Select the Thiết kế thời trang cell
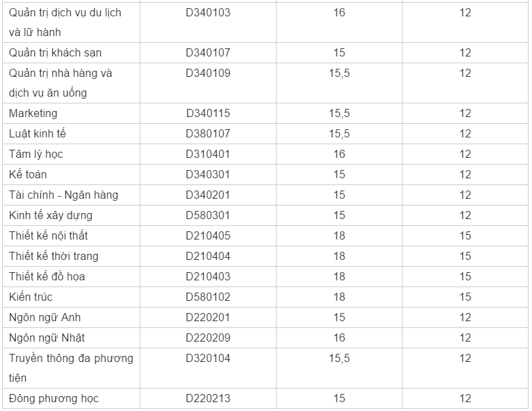The width and height of the screenshot is (532, 411). point(54,257)
